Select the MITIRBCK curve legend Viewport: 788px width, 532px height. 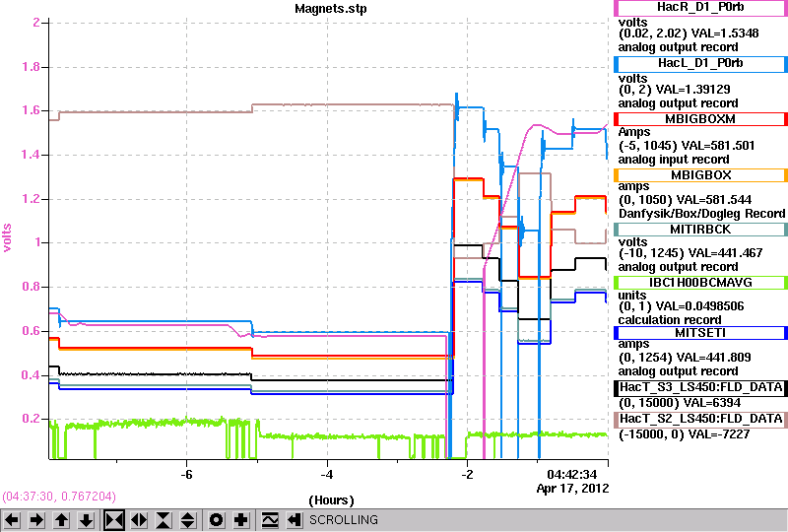[700, 230]
